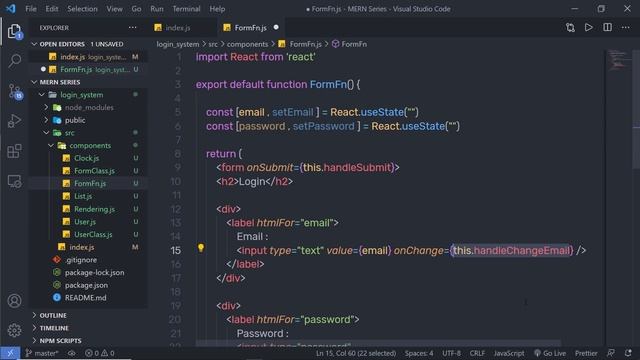Open the Search view in activity bar
Image resolution: width=640 pixels, height=360 pixels.
[14, 61]
